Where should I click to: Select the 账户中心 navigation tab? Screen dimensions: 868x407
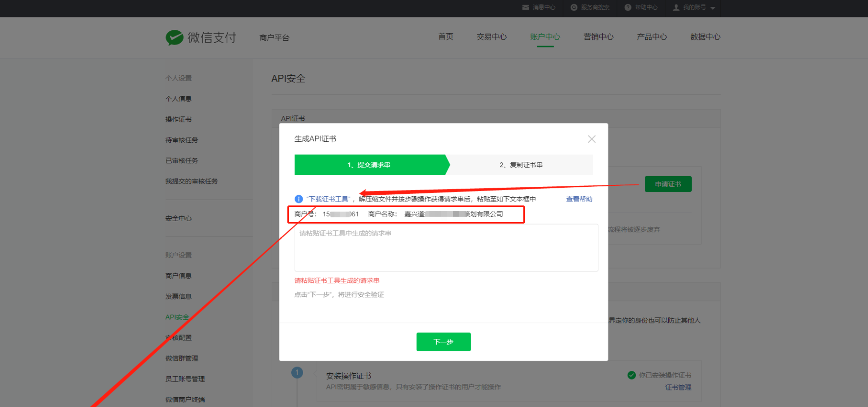pyautogui.click(x=545, y=37)
